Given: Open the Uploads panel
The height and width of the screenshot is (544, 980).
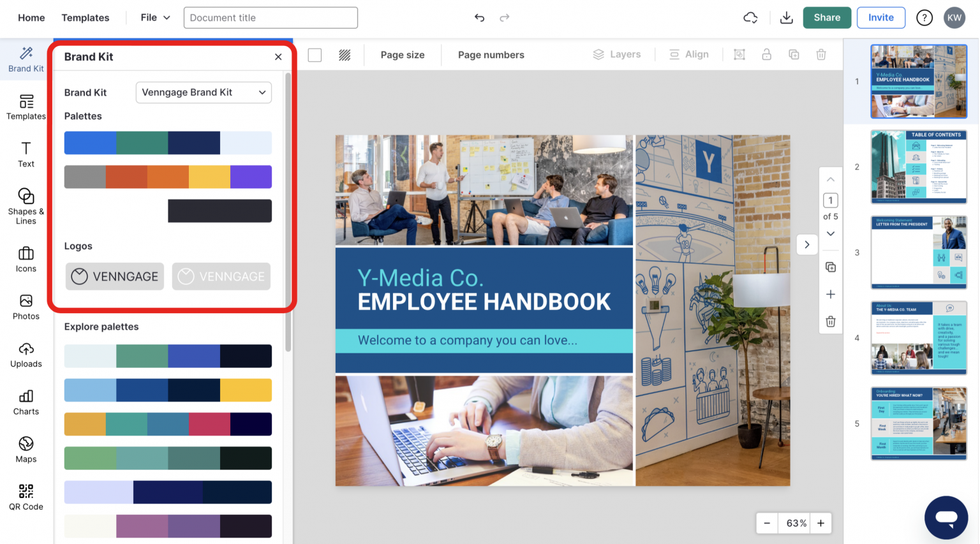Looking at the screenshot, I should (26, 355).
